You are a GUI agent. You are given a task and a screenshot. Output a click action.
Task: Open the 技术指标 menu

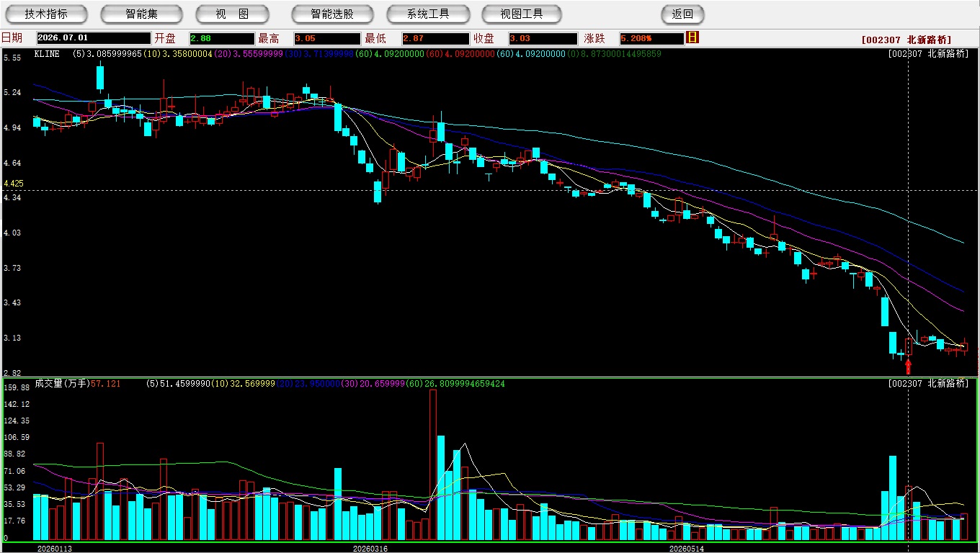(46, 14)
